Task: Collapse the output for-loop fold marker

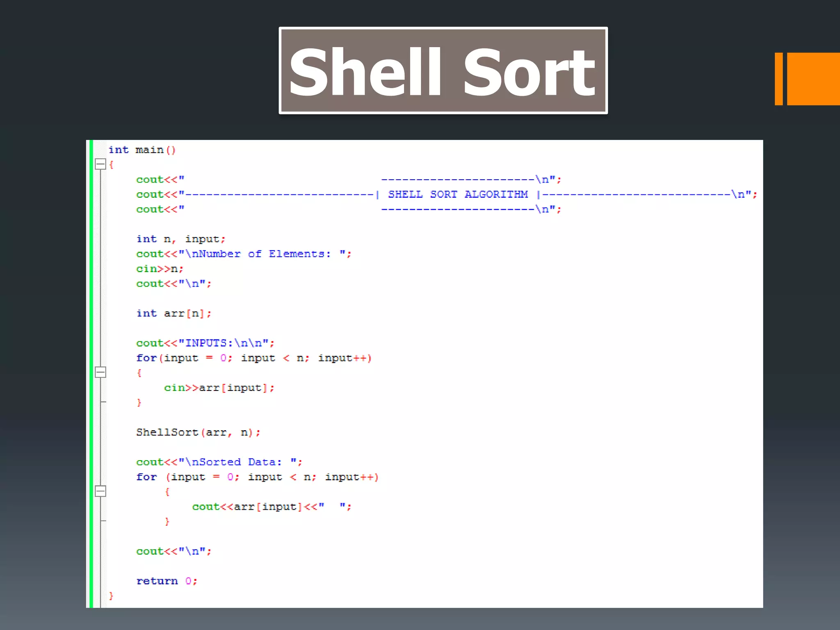Action: 100,491
